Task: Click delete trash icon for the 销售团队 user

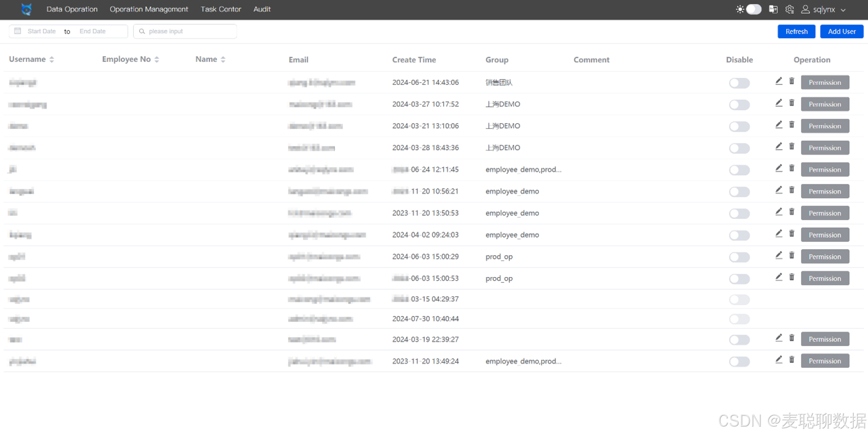Action: pos(792,81)
